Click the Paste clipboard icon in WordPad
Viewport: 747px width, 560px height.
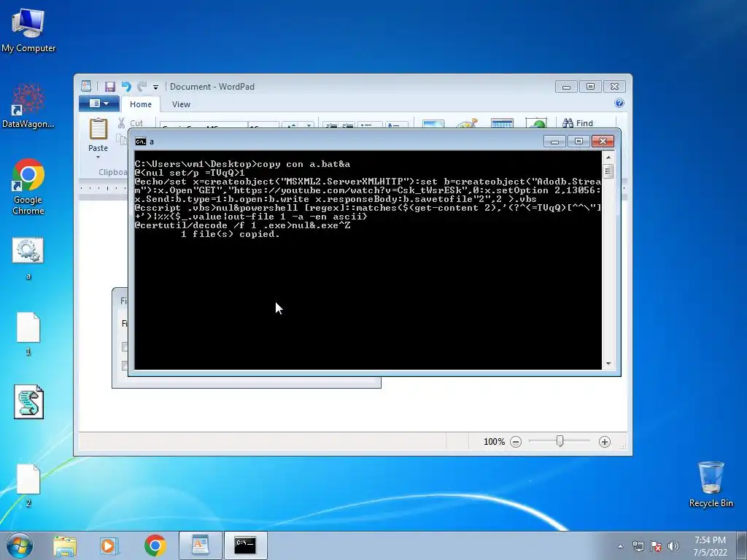click(x=98, y=129)
